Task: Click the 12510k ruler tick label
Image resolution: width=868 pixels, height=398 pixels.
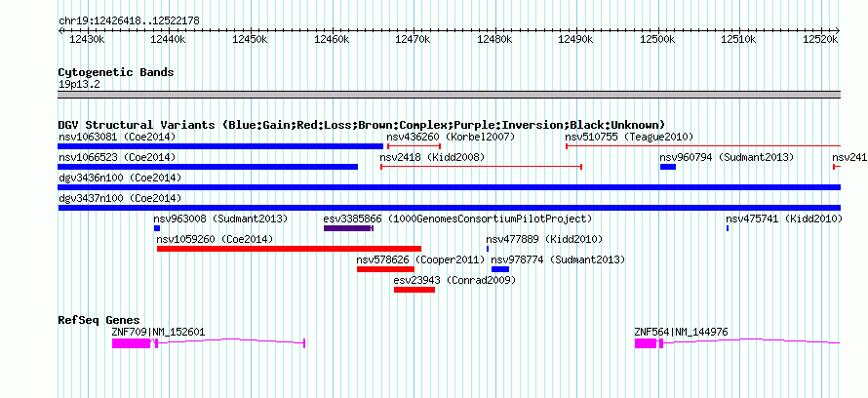Action: [739, 39]
